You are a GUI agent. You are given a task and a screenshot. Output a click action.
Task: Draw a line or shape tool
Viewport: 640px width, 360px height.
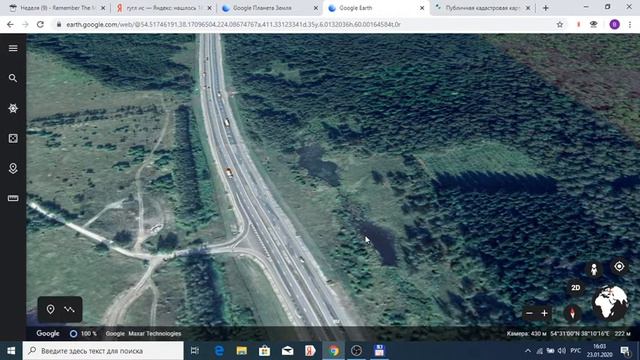69,309
